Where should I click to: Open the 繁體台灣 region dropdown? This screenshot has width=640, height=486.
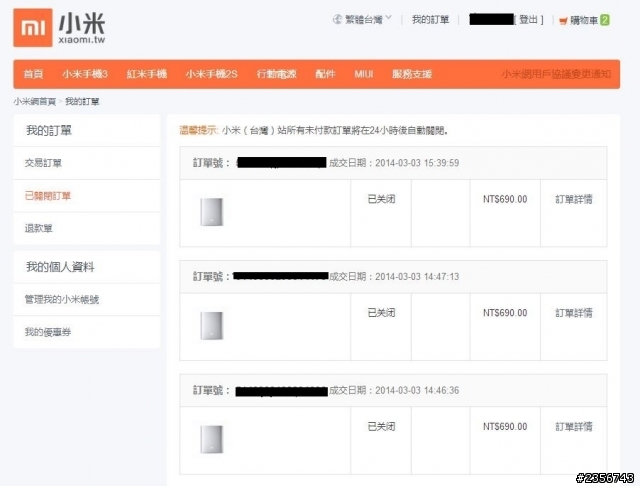click(x=367, y=19)
